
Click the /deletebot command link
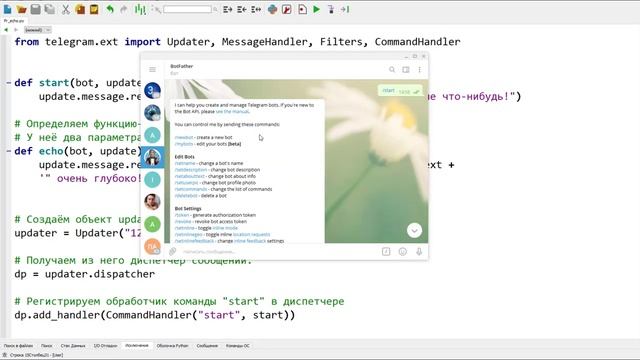(186, 196)
